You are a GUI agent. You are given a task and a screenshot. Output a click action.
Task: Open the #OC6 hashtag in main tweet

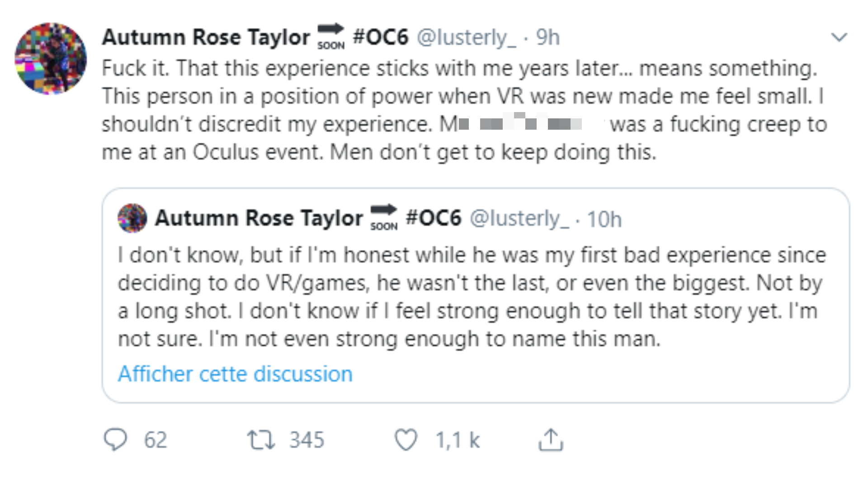pos(381,37)
